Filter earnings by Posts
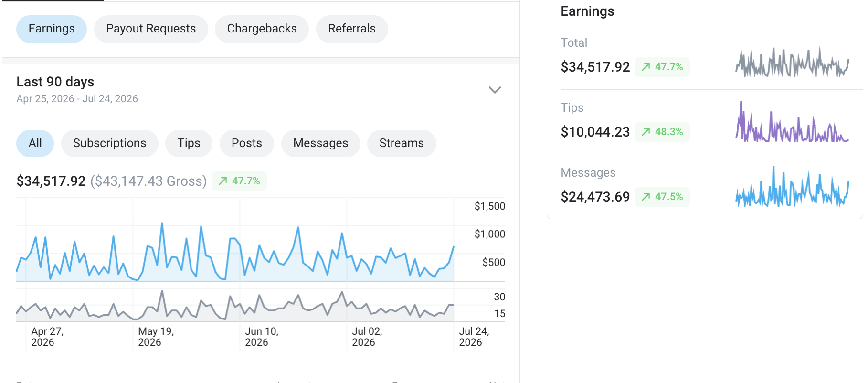 coord(247,143)
